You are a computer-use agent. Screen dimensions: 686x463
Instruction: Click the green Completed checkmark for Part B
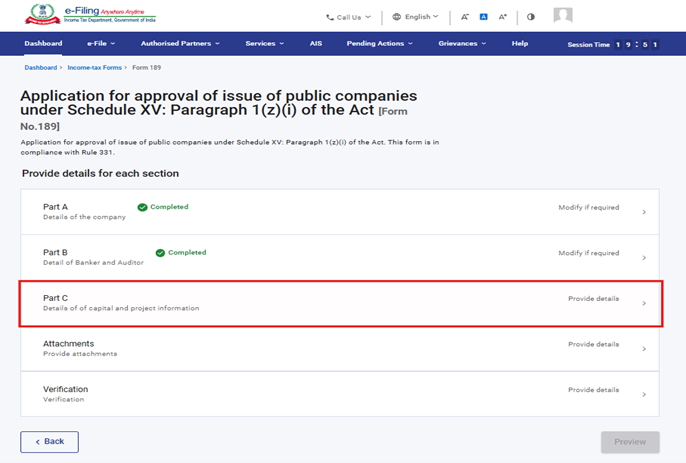(160, 253)
